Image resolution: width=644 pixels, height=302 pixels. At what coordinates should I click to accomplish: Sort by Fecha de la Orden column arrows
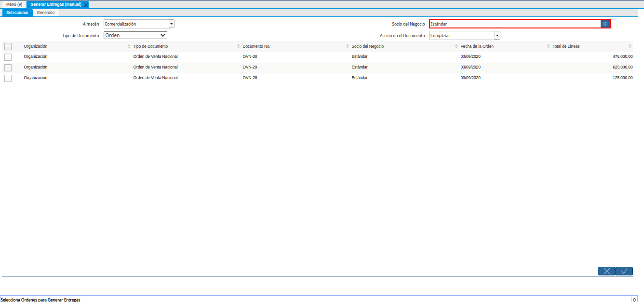[x=548, y=46]
